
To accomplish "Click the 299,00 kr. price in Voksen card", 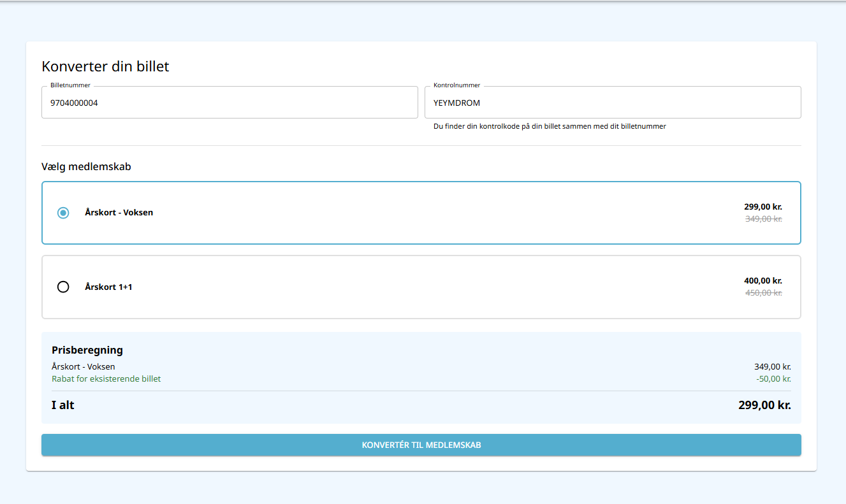I will (x=762, y=206).
